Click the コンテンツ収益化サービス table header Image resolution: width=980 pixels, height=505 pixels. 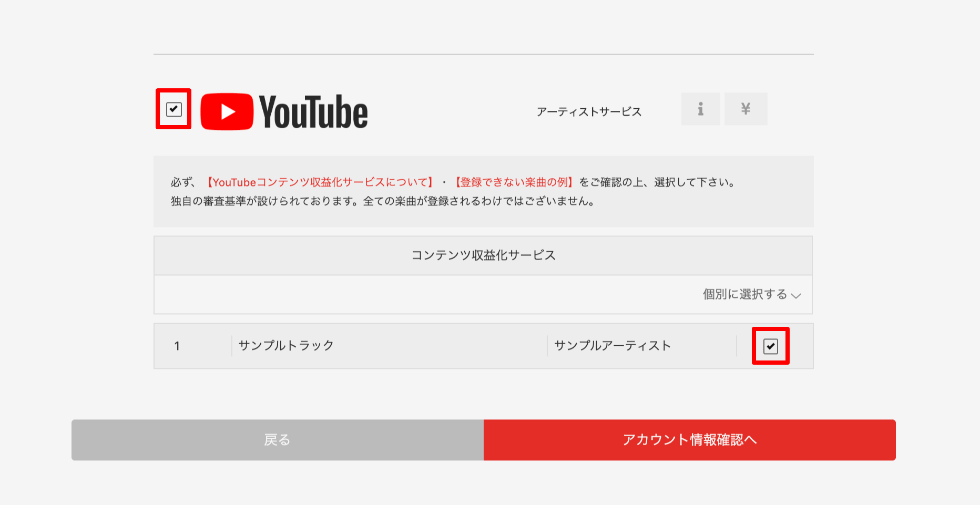pyautogui.click(x=483, y=255)
